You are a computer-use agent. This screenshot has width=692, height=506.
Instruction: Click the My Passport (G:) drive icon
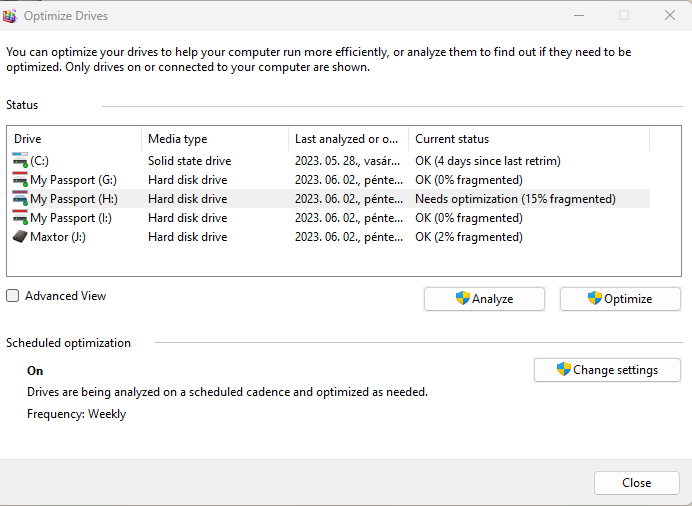[20, 180]
